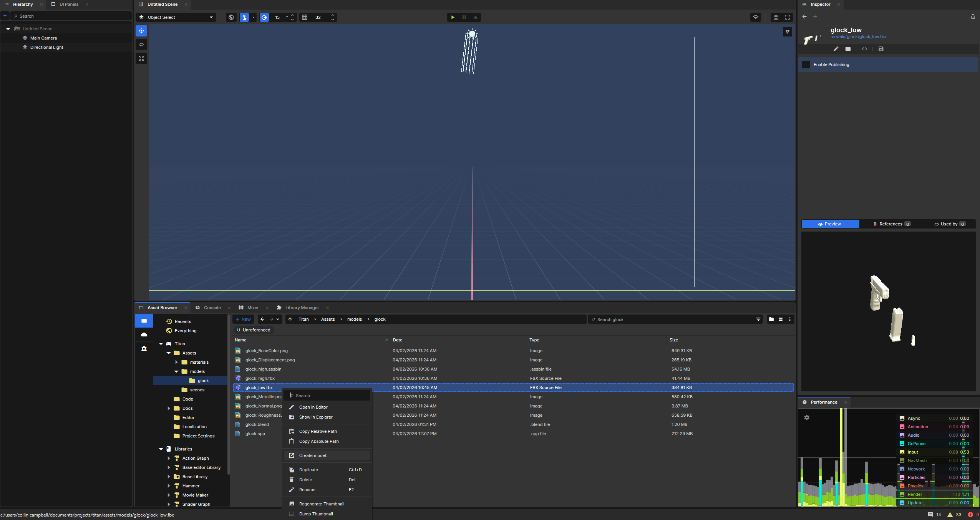
Task: Enable Publishing for glock_low
Action: [806, 65]
